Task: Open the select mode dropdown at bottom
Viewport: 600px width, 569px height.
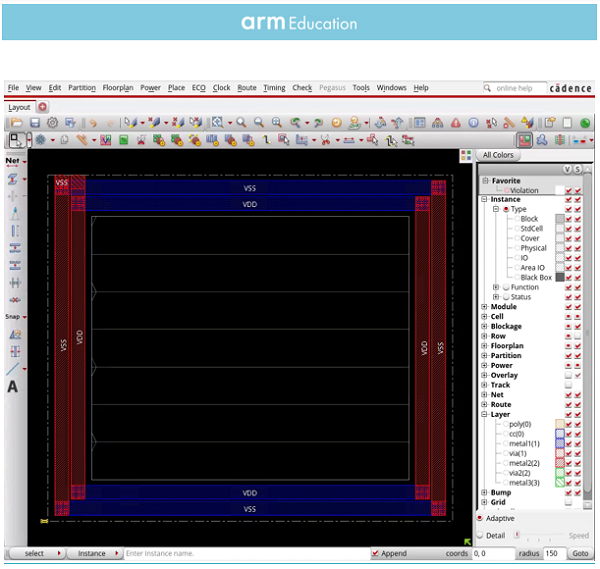Action: [37, 553]
